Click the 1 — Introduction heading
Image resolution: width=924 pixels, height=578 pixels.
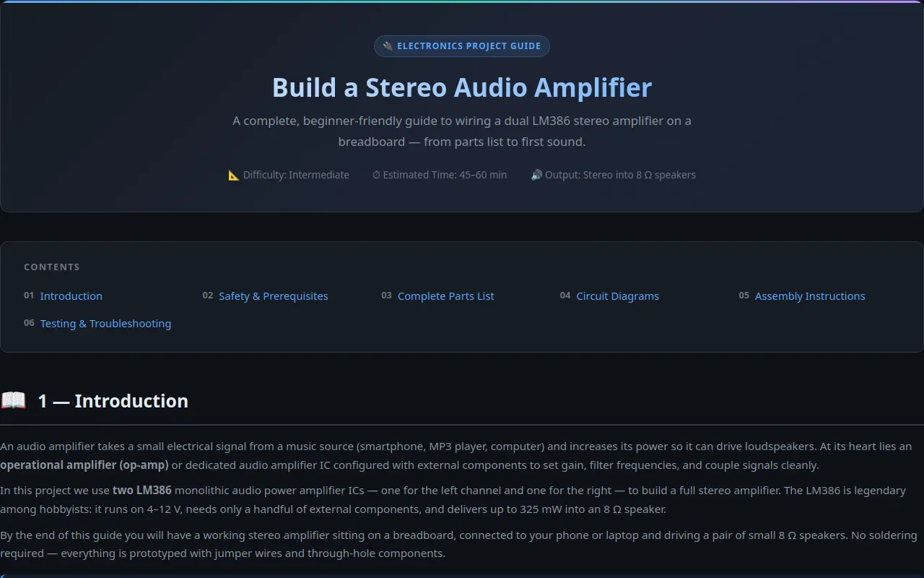pos(113,401)
